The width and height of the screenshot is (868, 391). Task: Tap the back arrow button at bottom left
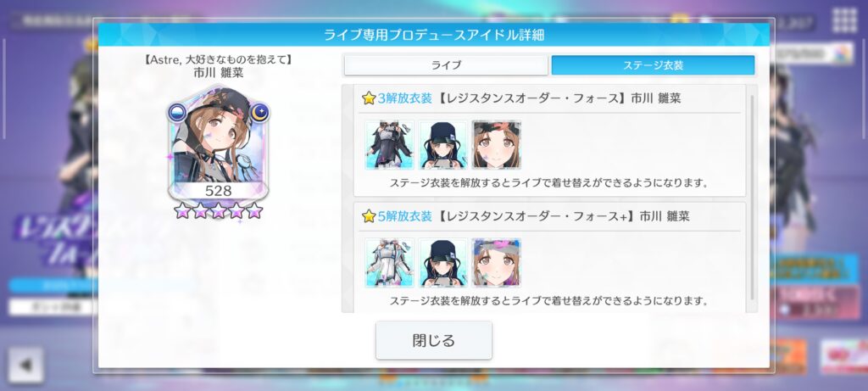click(25, 365)
